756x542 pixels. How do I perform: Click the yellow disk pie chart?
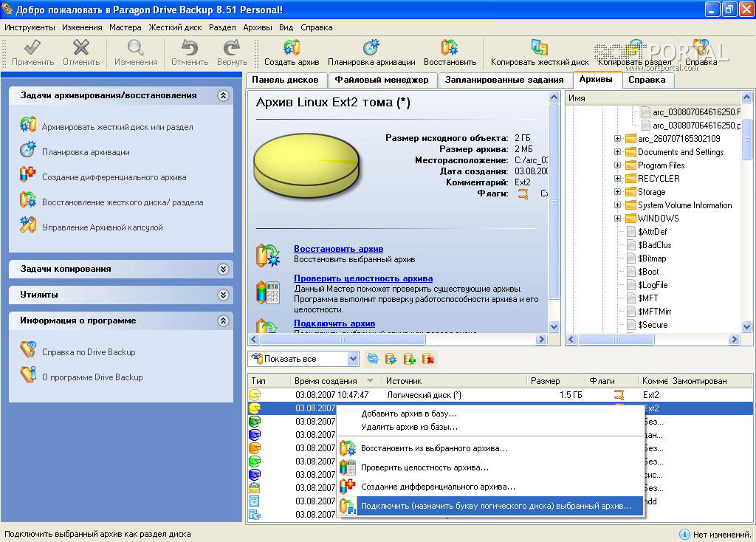(x=306, y=168)
